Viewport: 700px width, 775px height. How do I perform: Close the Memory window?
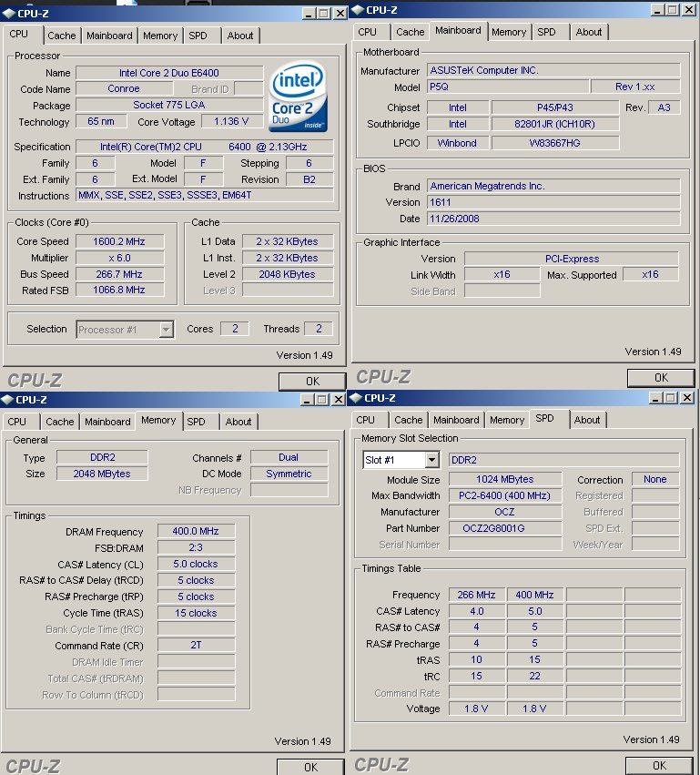point(339,400)
